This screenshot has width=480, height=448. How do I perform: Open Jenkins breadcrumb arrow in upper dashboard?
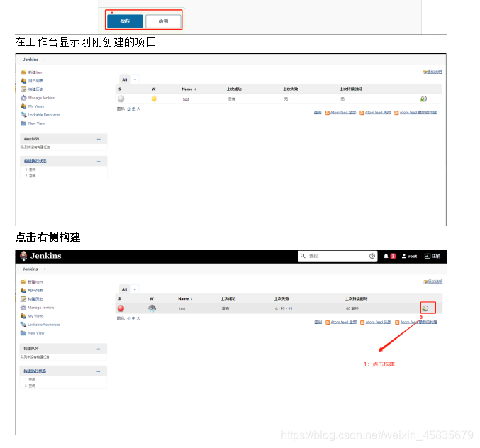pyautogui.click(x=45, y=60)
